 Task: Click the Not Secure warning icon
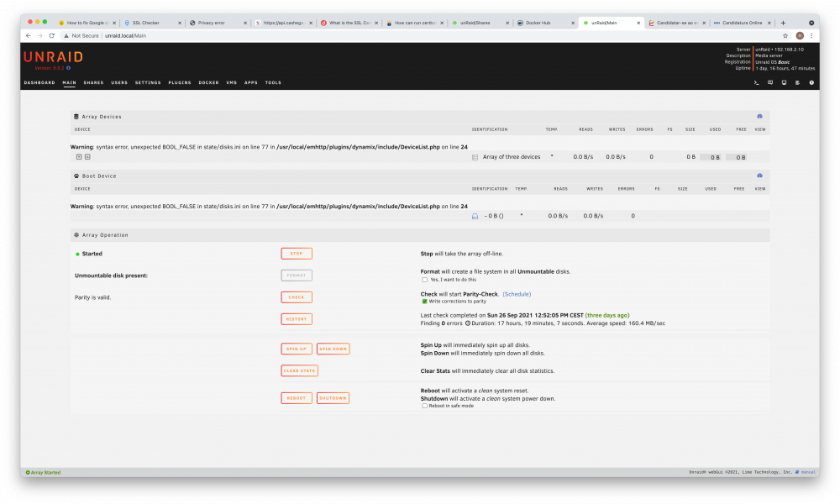pos(66,36)
